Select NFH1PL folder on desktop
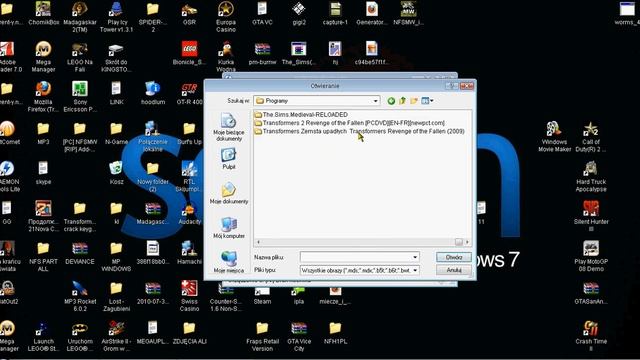 coord(335,333)
